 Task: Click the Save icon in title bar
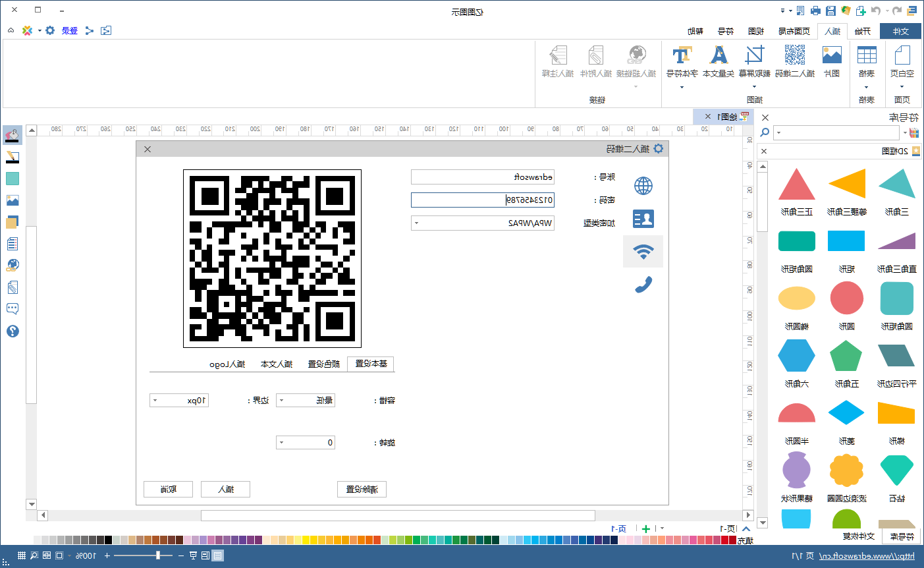(x=830, y=11)
